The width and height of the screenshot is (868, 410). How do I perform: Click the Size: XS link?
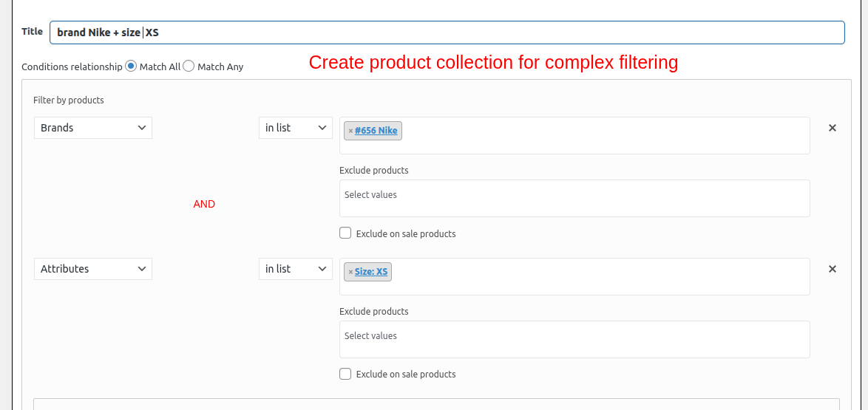click(371, 272)
